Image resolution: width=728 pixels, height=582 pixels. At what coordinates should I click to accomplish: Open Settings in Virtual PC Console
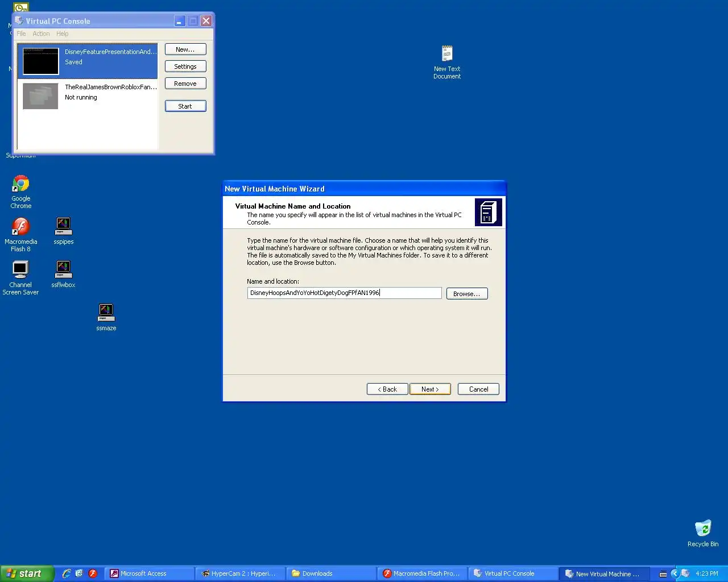pyautogui.click(x=185, y=66)
